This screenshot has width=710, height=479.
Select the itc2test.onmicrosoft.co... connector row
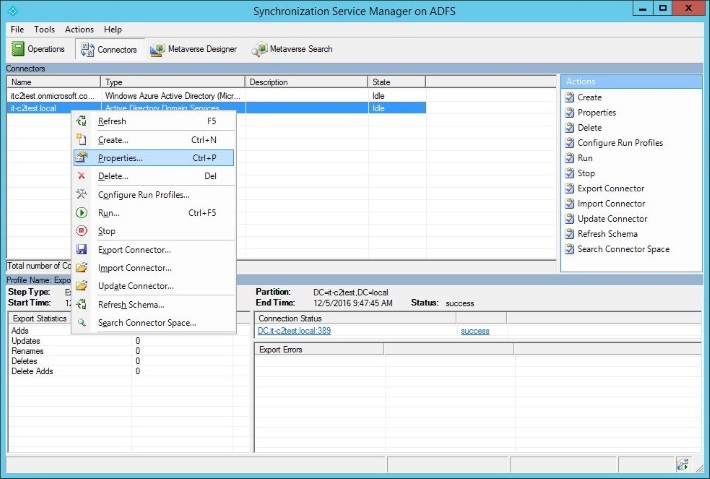216,96
